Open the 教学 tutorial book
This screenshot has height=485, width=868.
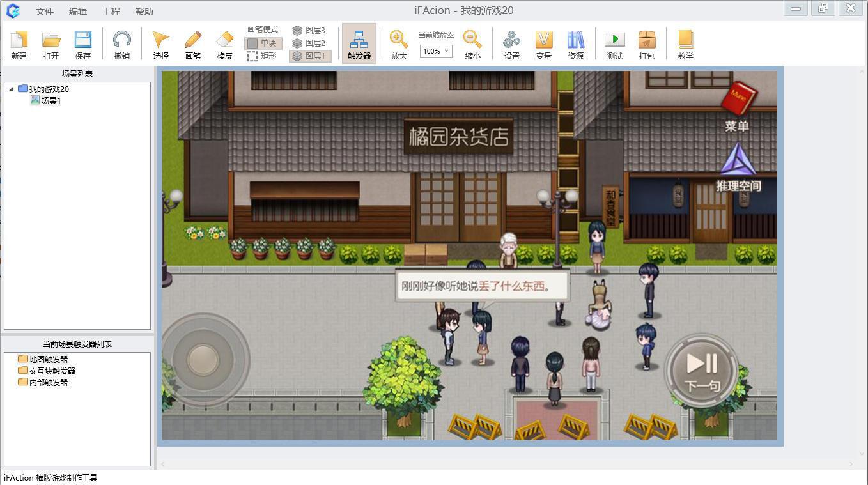coord(686,45)
